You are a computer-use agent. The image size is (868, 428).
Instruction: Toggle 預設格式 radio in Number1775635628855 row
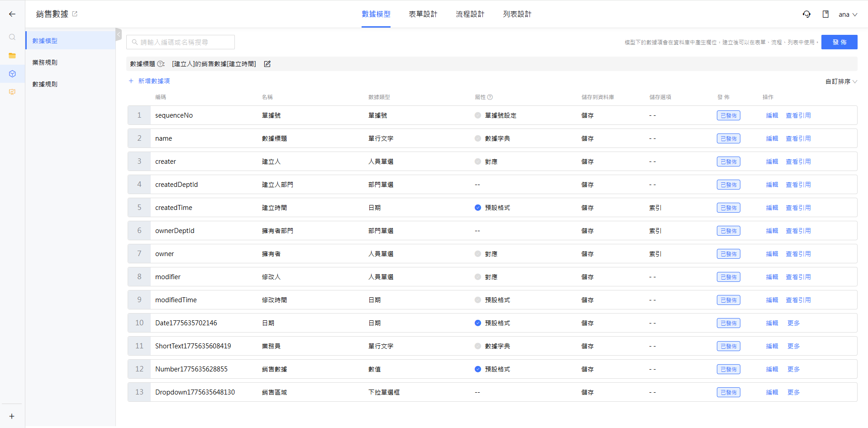point(478,369)
